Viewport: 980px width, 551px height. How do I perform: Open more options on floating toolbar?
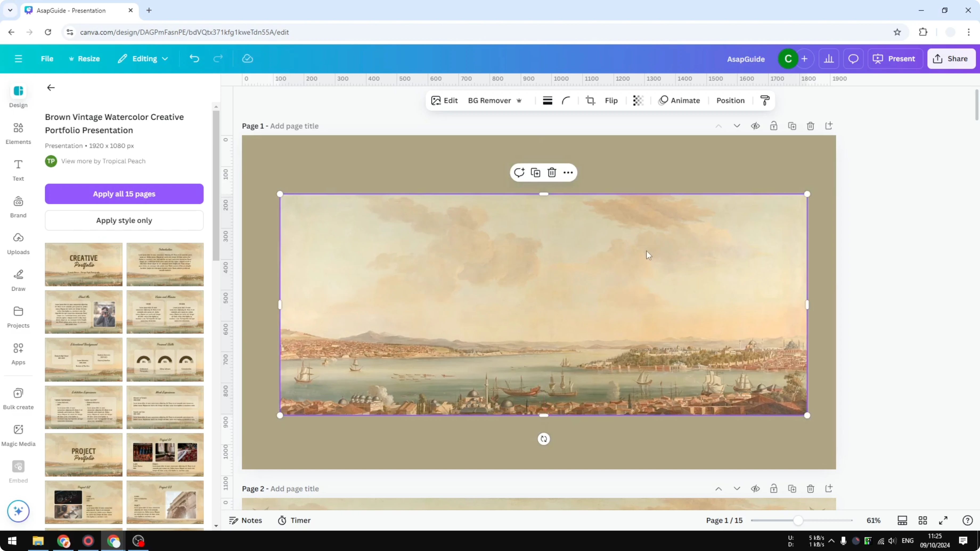[x=568, y=173]
